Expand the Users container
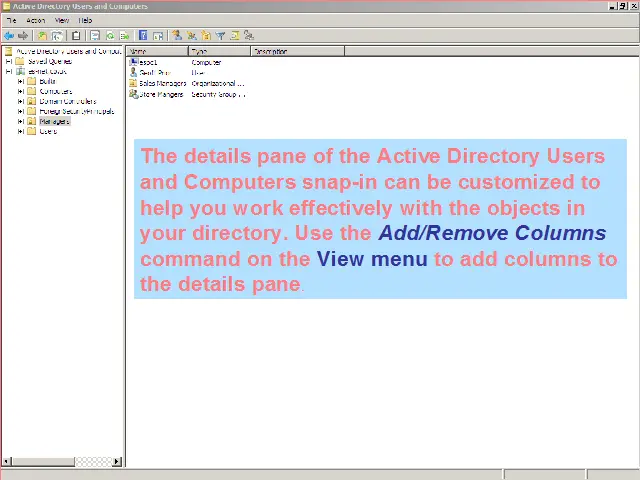This screenshot has height=480, width=640. (20, 131)
